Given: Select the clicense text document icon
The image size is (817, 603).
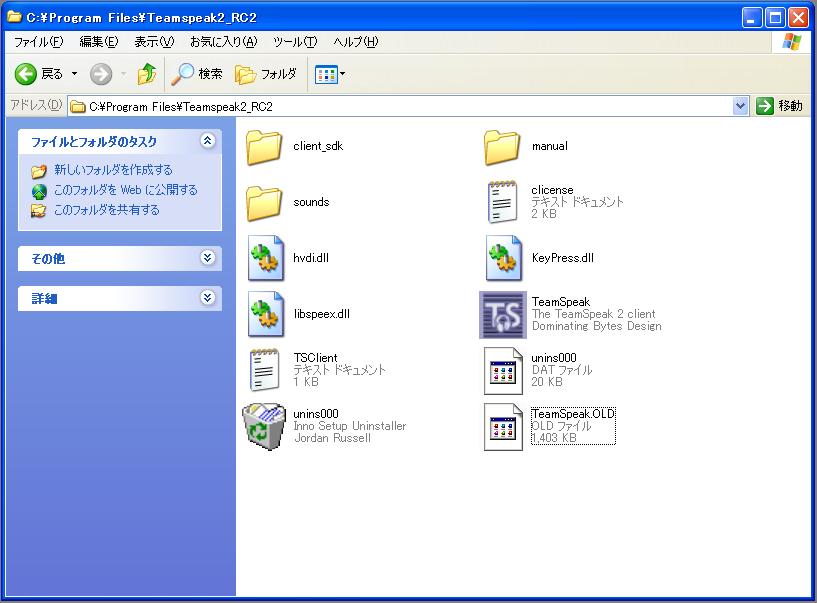Looking at the screenshot, I should tap(502, 202).
